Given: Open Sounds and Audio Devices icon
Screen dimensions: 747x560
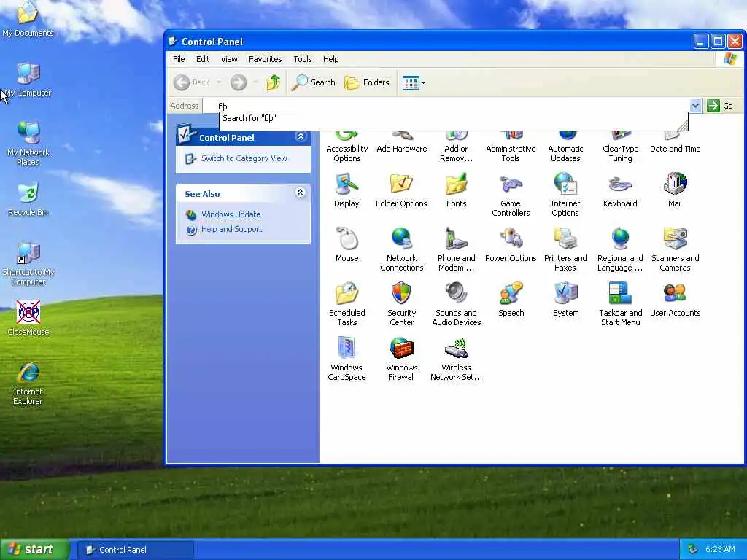Looking at the screenshot, I should (x=457, y=304).
